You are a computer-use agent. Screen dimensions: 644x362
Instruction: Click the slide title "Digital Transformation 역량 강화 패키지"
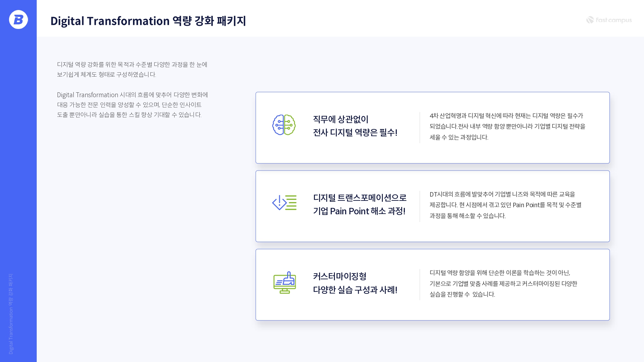point(148,21)
